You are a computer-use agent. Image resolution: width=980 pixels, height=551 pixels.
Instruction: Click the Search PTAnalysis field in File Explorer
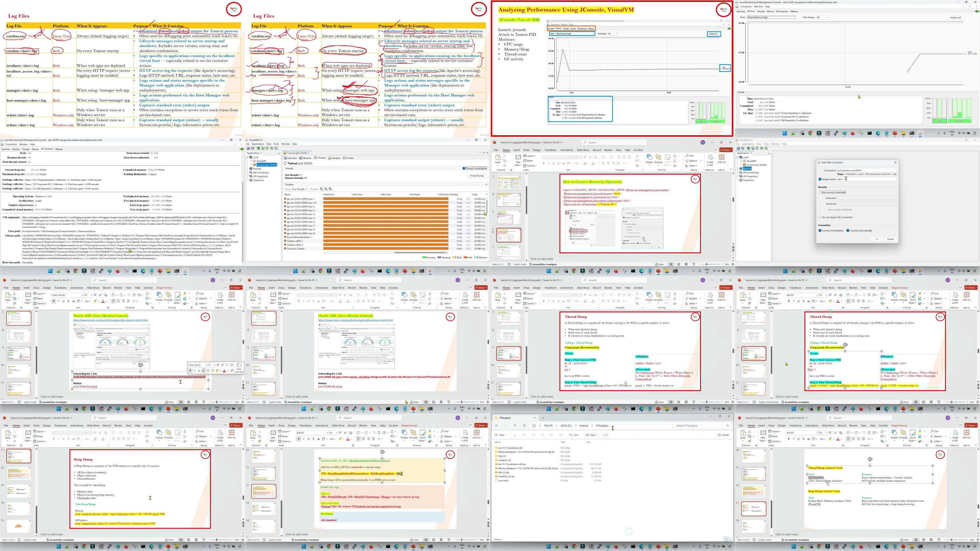(x=702, y=426)
